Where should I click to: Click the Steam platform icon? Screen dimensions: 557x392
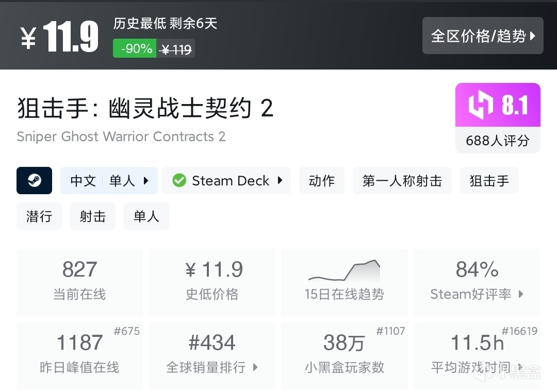[34, 181]
